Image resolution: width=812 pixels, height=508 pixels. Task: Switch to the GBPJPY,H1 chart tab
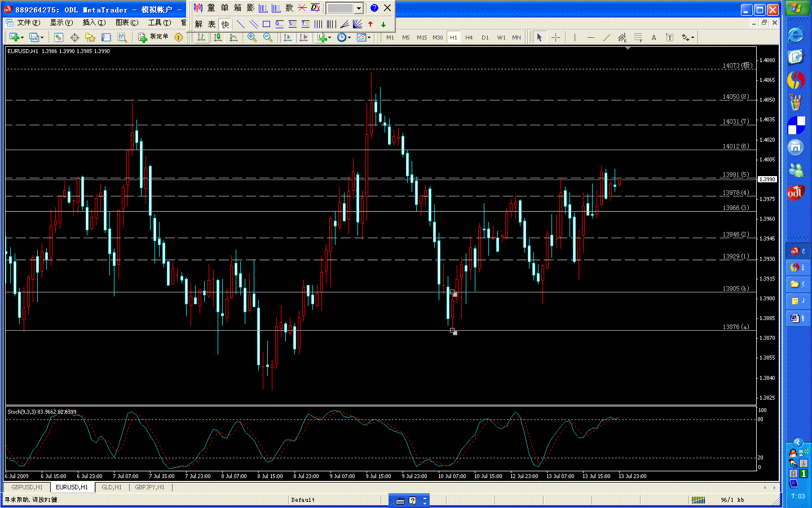pos(150,487)
